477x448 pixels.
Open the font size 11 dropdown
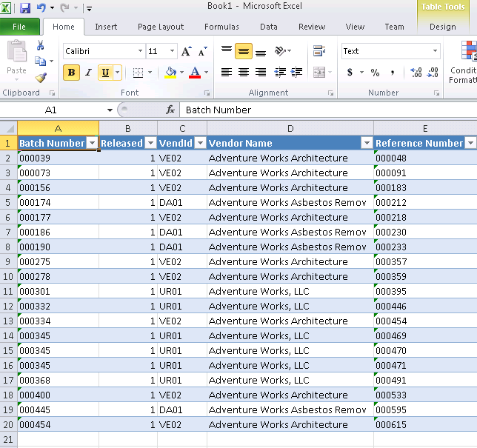click(x=172, y=51)
